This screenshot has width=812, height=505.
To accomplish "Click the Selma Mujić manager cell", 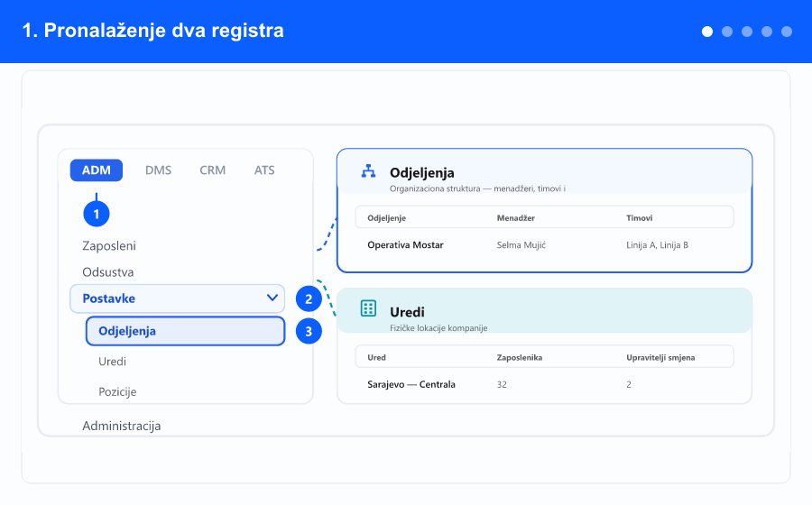I will (521, 245).
